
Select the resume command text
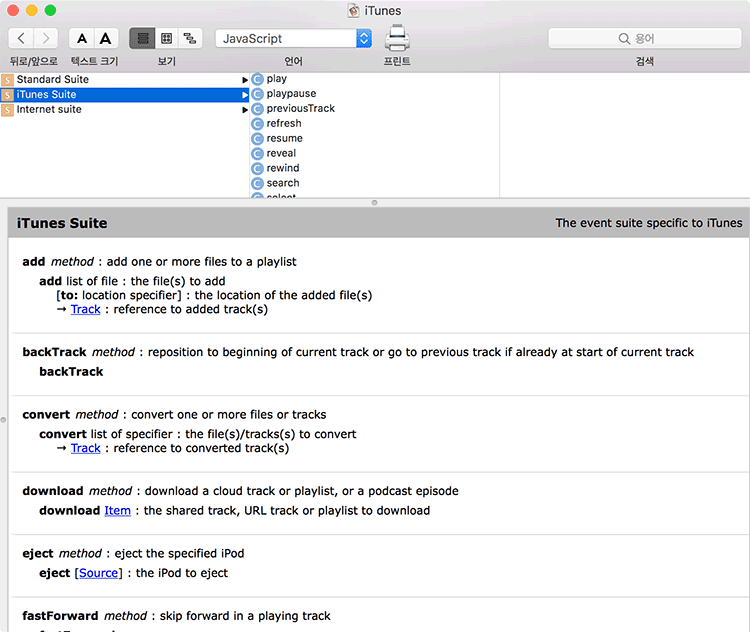pyautogui.click(x=284, y=138)
